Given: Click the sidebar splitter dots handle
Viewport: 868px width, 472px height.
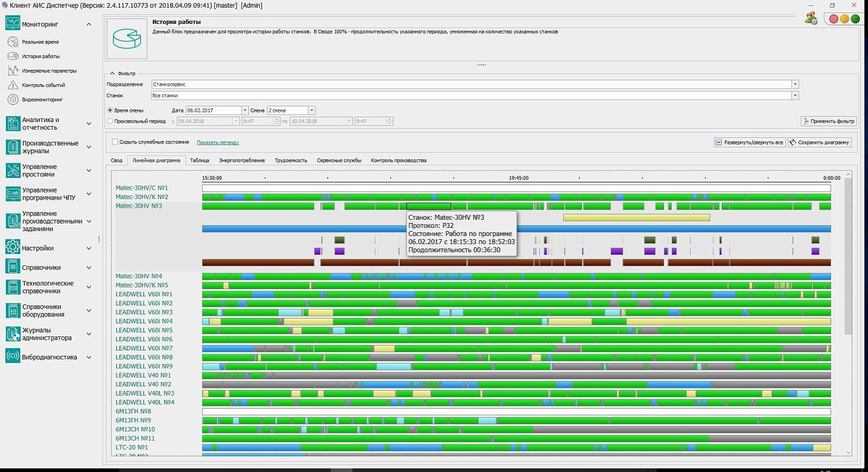Looking at the screenshot, I should (x=99, y=239).
